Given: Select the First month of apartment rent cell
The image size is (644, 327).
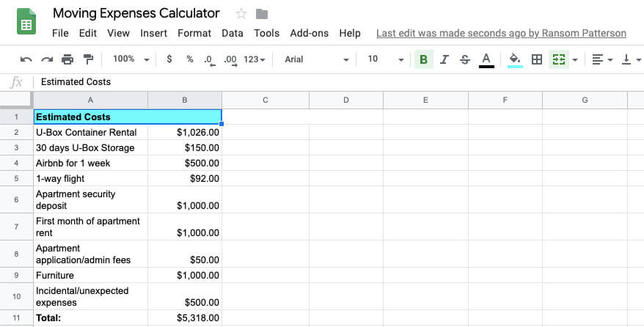Looking at the screenshot, I should click(90, 227).
